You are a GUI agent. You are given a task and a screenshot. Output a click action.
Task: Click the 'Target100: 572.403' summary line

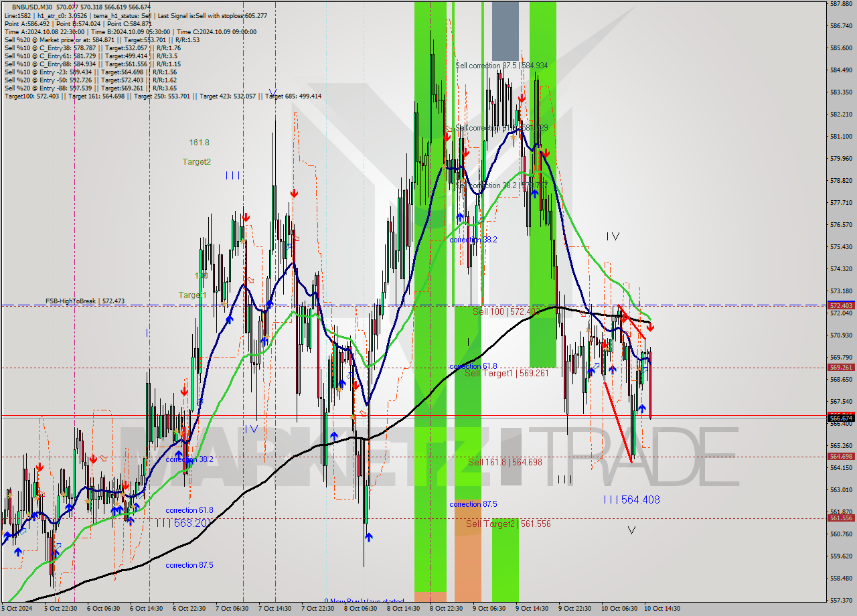(x=163, y=96)
